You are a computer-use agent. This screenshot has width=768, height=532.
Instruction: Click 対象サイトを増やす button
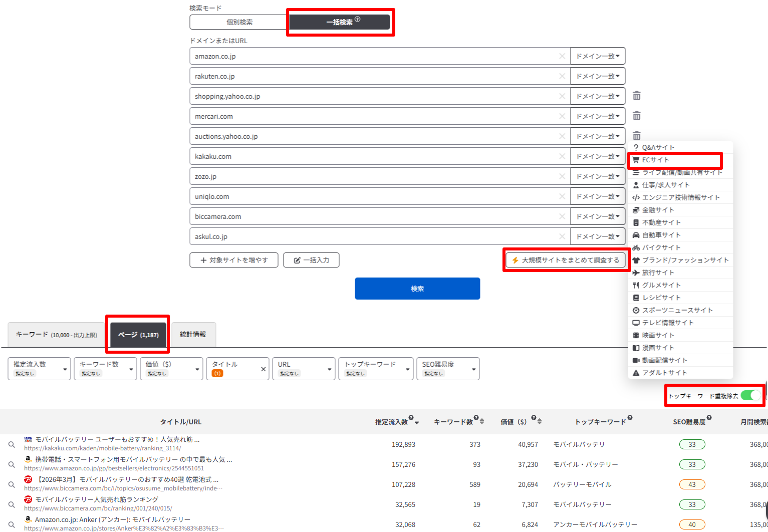[x=233, y=260]
